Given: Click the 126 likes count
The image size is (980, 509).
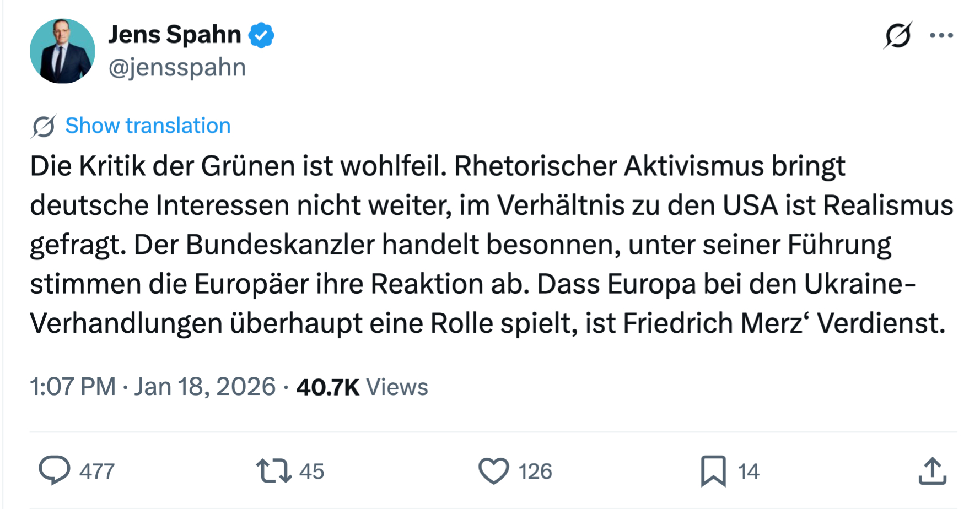Looking at the screenshot, I should click(x=535, y=472).
